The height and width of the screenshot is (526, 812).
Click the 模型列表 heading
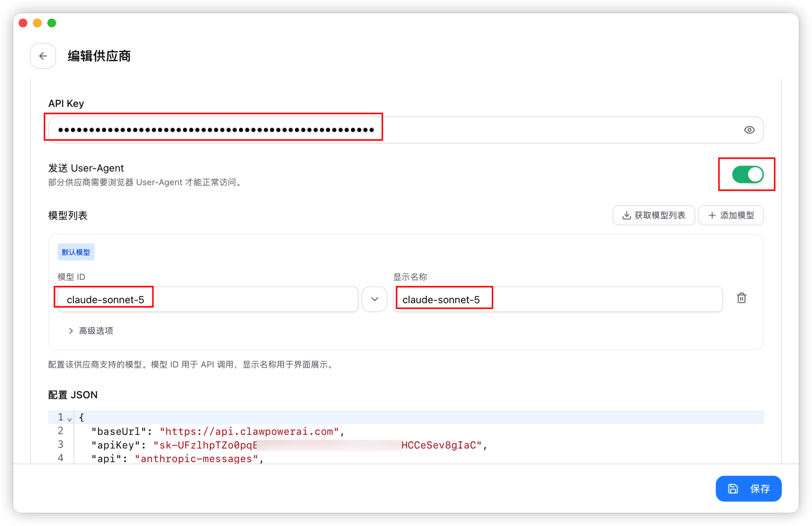pyautogui.click(x=68, y=215)
